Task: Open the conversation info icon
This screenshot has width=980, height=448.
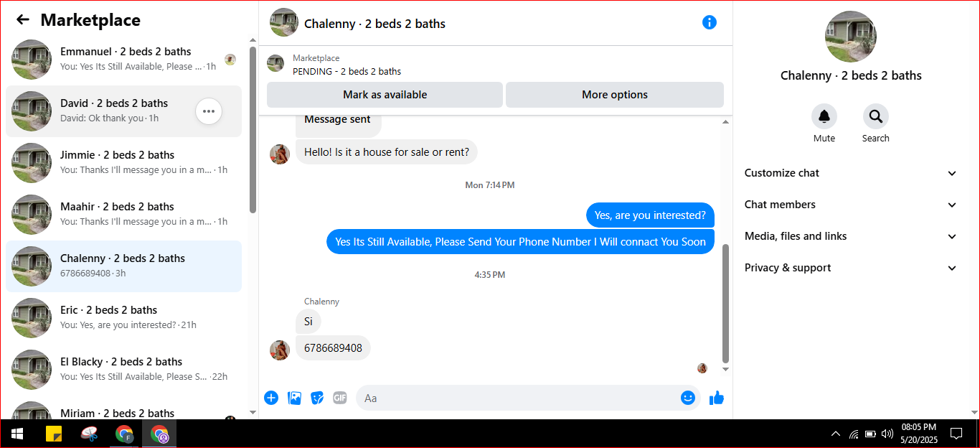Action: pos(709,22)
